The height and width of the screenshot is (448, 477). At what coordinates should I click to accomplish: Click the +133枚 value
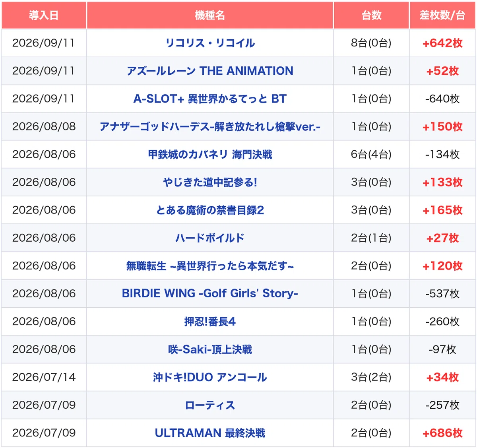[442, 182]
